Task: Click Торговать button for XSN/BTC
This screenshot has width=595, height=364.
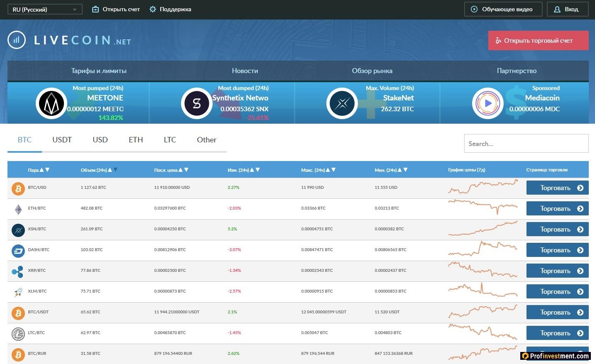Action: (x=557, y=229)
